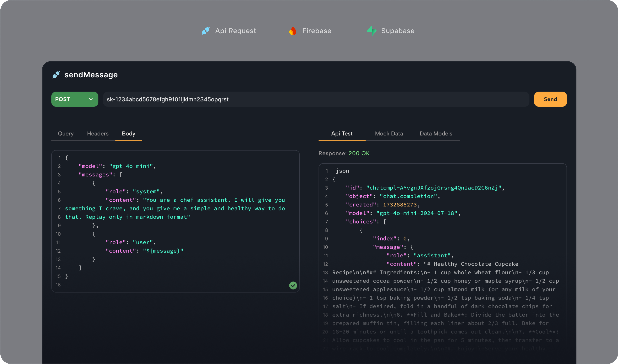618x364 pixels.
Task: Click the sendMessage title
Action: tap(91, 75)
